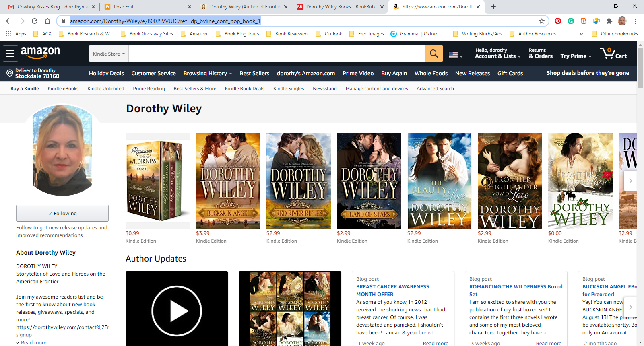Screen dimensions: 644x346
Task: Open Buy a Kindle menu item
Action: click(x=25, y=89)
